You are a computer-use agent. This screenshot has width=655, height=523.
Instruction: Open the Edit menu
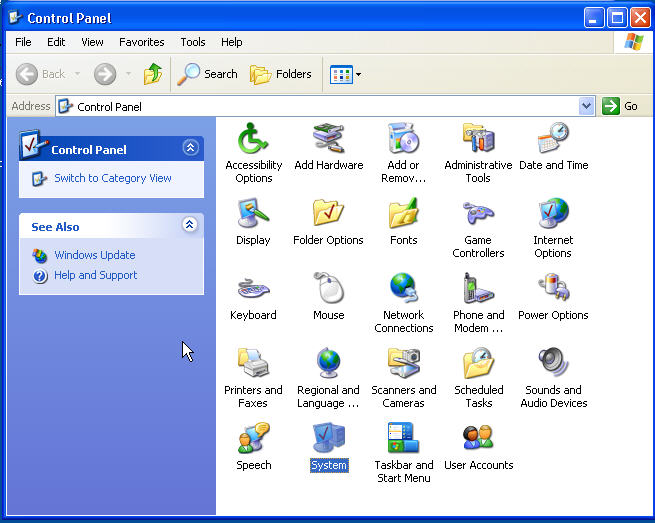coord(56,42)
